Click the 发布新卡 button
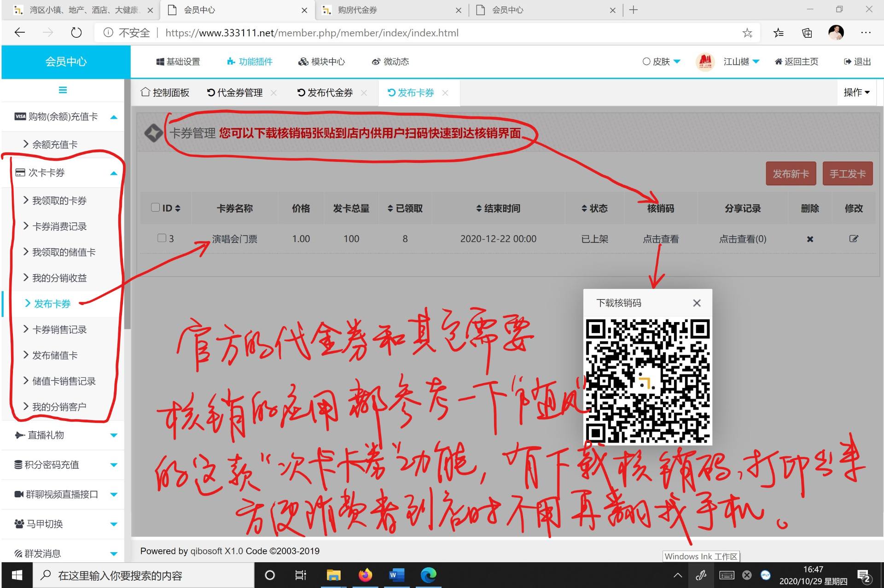This screenshot has height=588, width=884. (791, 173)
